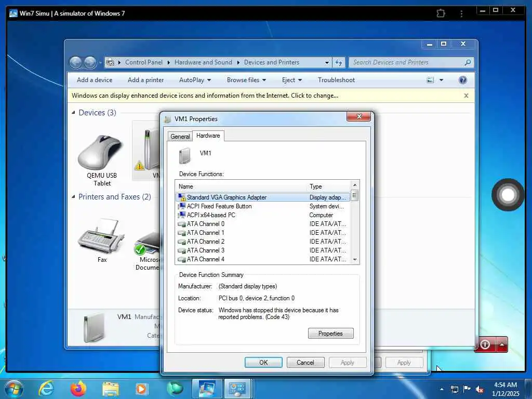Click the search magnifier icon
This screenshot has height=399, width=532.
click(x=468, y=62)
